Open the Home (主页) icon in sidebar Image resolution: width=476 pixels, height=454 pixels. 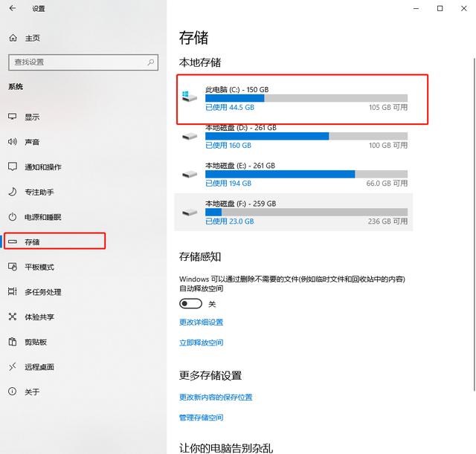coord(13,38)
